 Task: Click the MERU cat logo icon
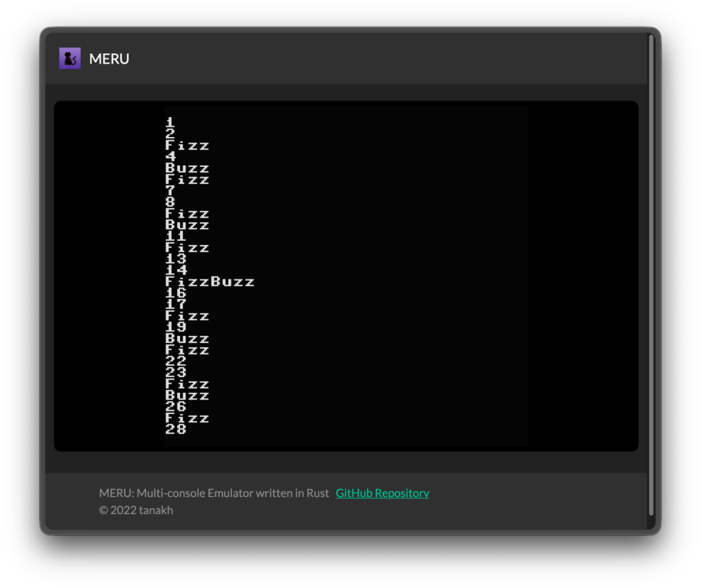(x=70, y=58)
